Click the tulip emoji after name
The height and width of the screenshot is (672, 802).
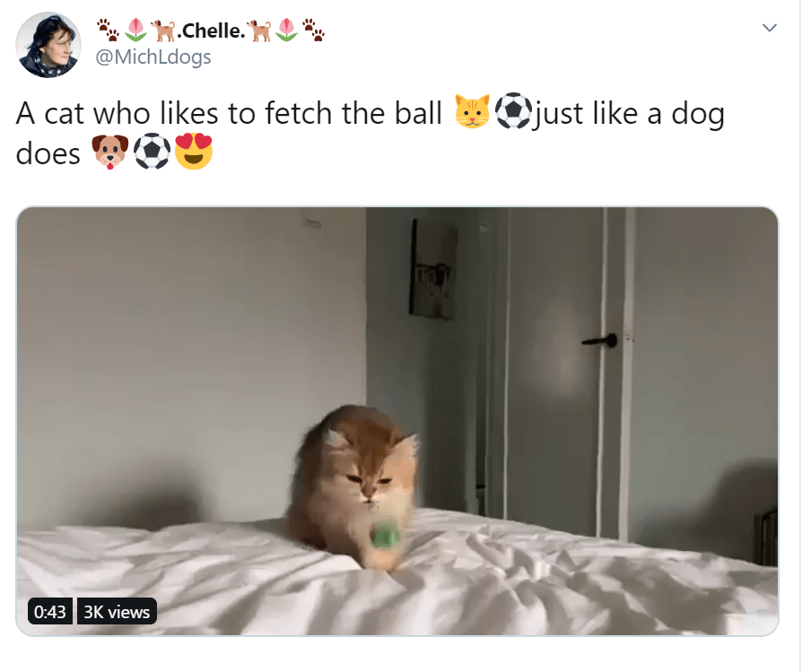point(286,31)
